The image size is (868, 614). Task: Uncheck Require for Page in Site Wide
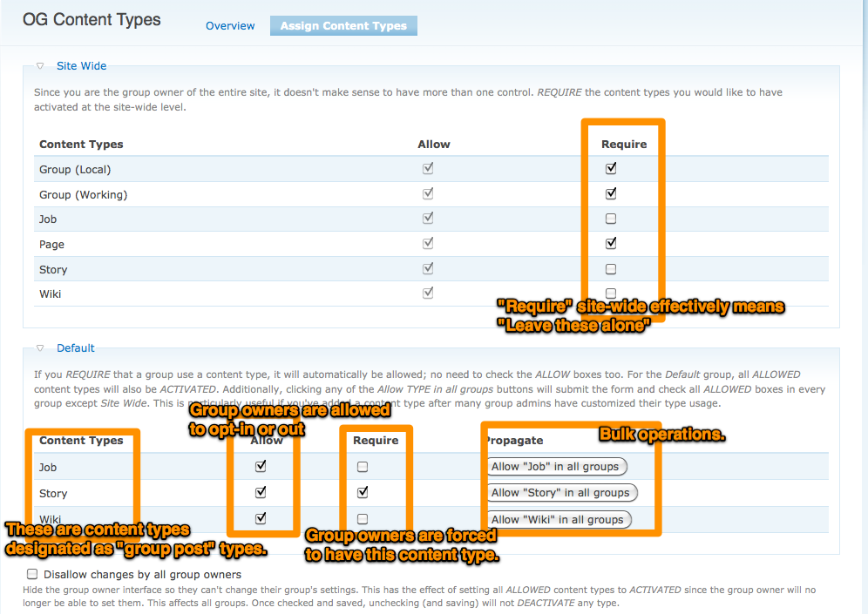pos(611,243)
